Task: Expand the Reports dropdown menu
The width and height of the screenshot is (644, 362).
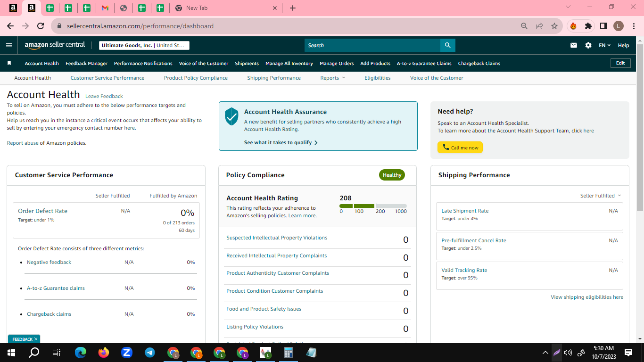Action: coord(333,78)
